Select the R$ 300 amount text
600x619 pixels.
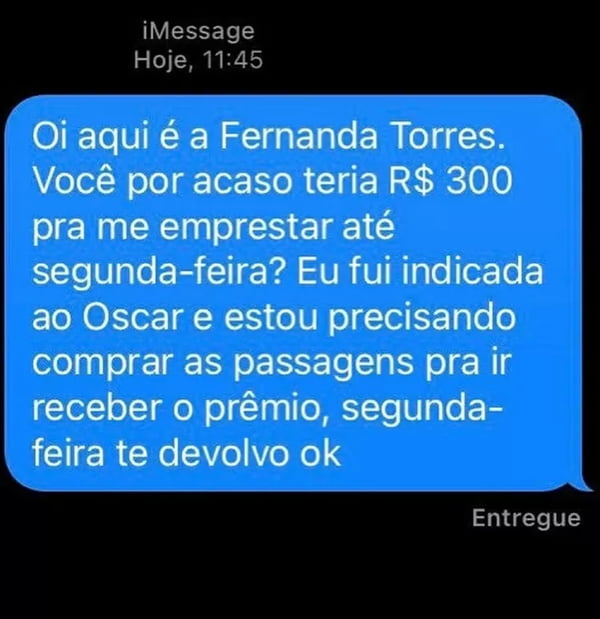[x=449, y=181]
